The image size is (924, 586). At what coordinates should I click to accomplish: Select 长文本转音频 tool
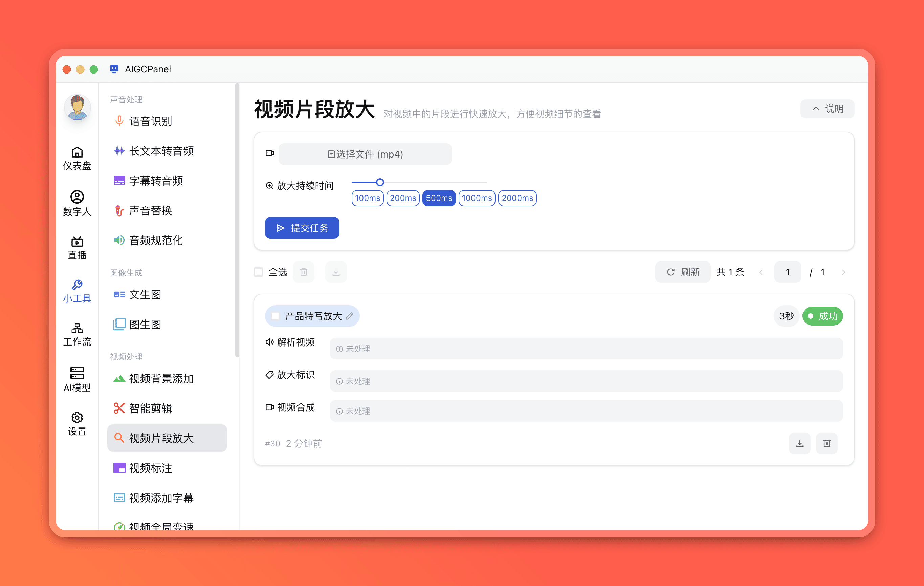click(x=167, y=151)
